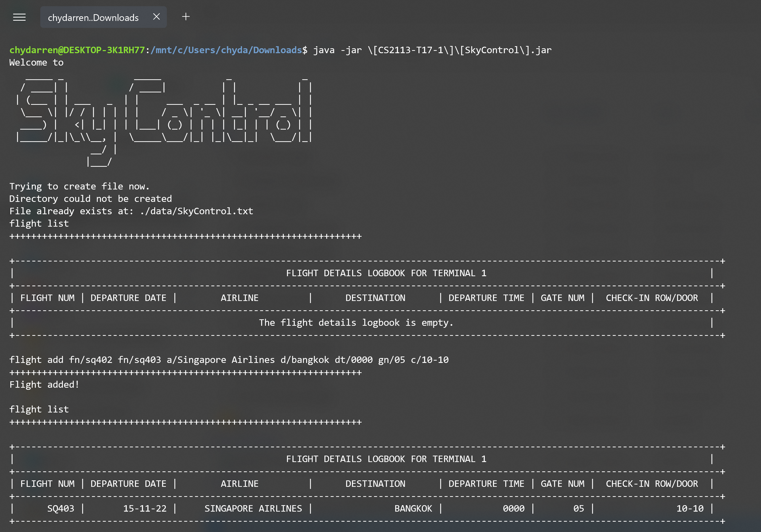This screenshot has width=761, height=532.
Task: Click the java -jar command text
Action: click(x=432, y=50)
